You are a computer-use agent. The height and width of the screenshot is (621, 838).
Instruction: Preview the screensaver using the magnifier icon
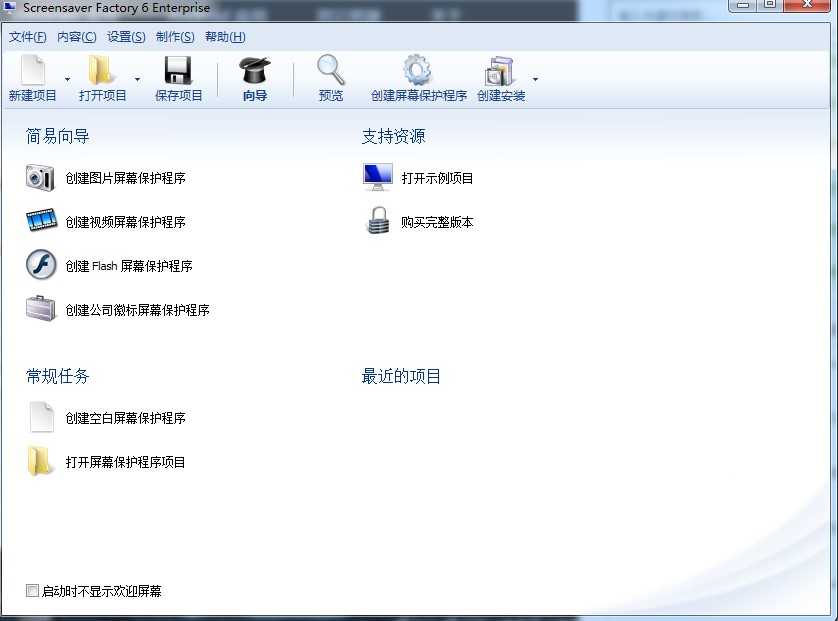[330, 70]
